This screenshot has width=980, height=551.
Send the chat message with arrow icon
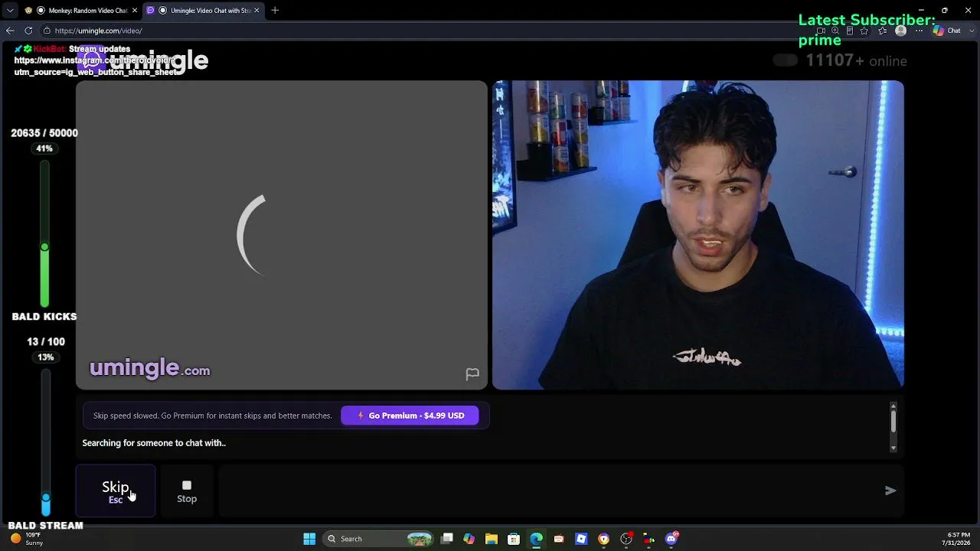tap(890, 491)
